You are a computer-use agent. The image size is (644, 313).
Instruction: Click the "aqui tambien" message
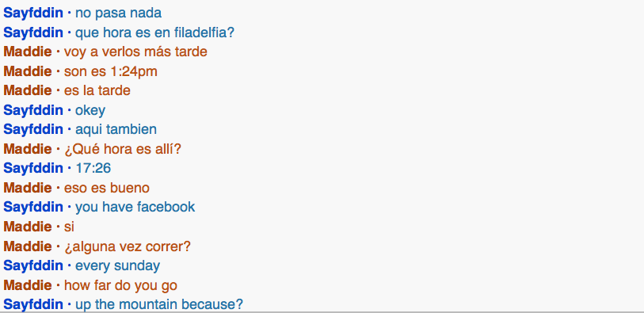coord(116,129)
